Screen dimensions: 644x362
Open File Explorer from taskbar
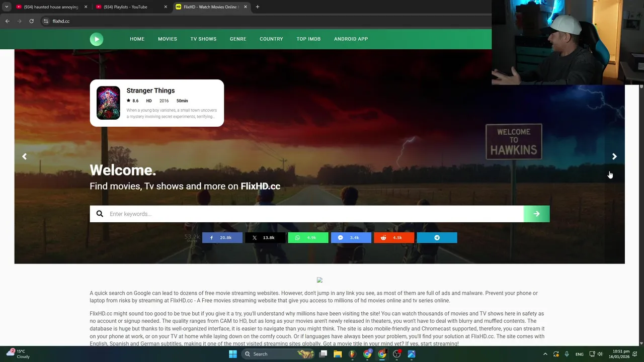click(338, 354)
